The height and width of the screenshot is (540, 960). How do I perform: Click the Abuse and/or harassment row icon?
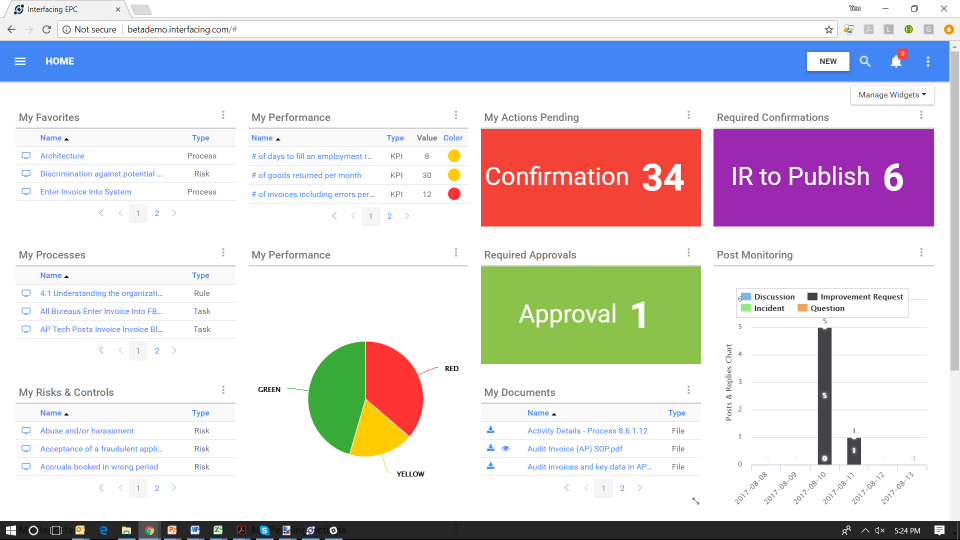pos(26,431)
